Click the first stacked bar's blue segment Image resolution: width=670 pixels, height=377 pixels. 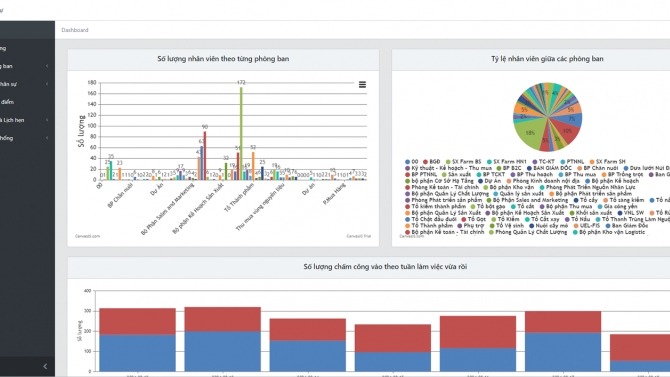tap(137, 353)
